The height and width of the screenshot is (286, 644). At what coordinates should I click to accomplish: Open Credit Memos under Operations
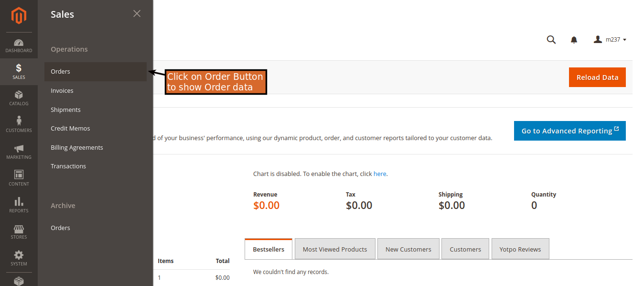click(70, 128)
